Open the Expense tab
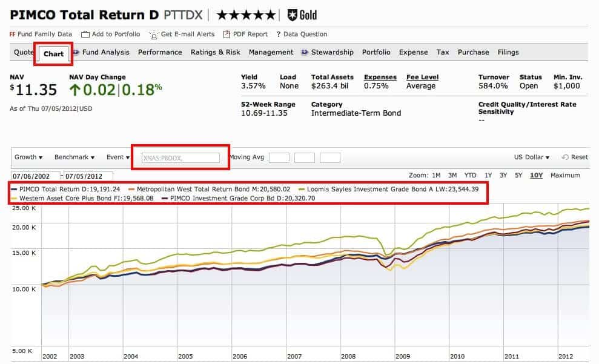 coord(413,52)
